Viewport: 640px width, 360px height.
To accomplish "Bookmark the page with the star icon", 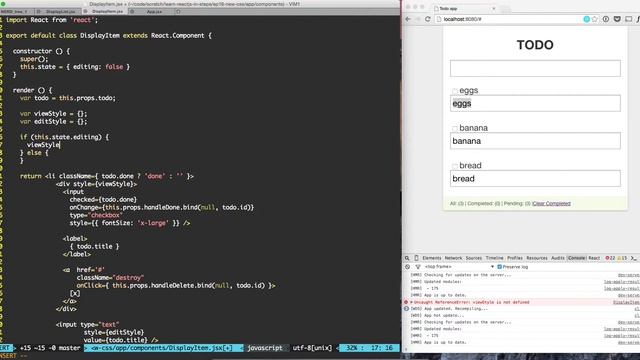I will [x=595, y=19].
